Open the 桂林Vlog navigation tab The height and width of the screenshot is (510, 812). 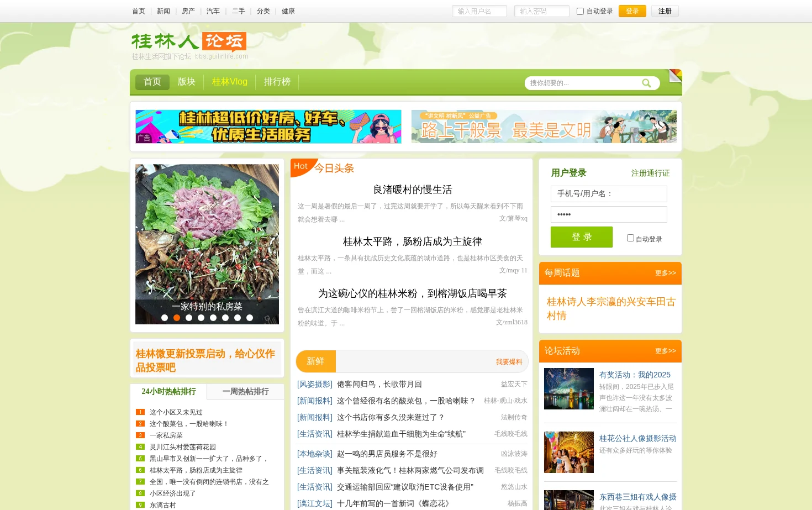(230, 82)
